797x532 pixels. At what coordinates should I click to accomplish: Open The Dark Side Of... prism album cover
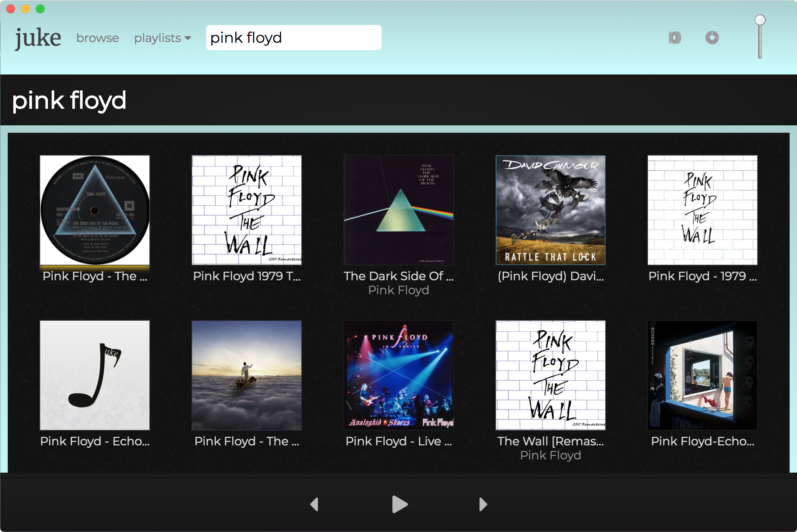(398, 210)
